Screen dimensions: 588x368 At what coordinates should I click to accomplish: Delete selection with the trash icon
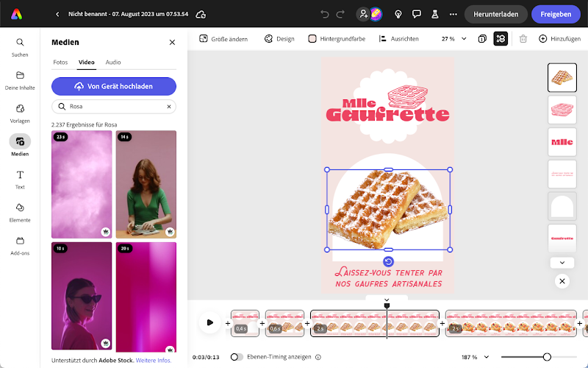pos(523,39)
